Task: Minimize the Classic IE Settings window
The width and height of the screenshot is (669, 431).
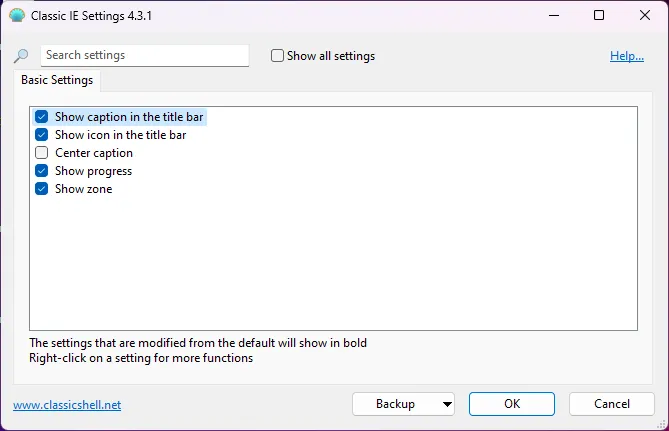Action: (553, 16)
